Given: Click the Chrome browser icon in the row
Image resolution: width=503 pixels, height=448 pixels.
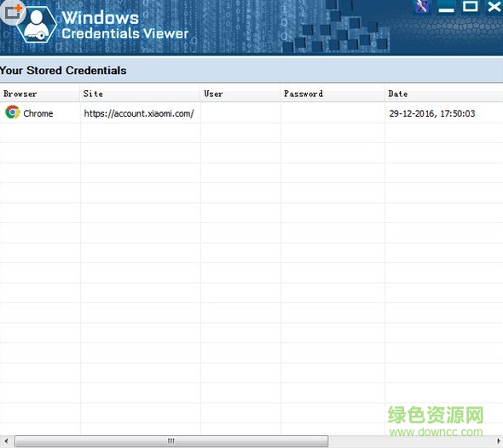Looking at the screenshot, I should click(x=13, y=112).
